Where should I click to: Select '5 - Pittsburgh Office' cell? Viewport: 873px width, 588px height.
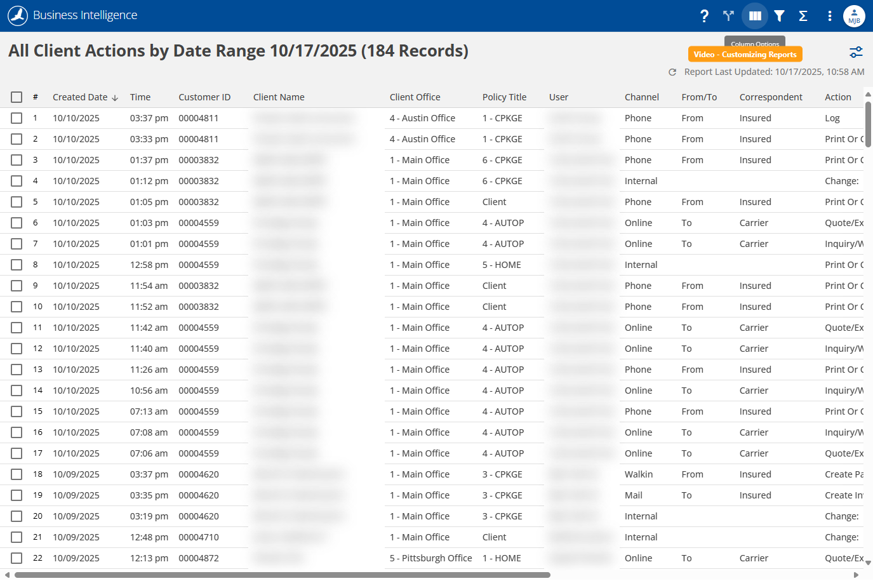pos(430,558)
